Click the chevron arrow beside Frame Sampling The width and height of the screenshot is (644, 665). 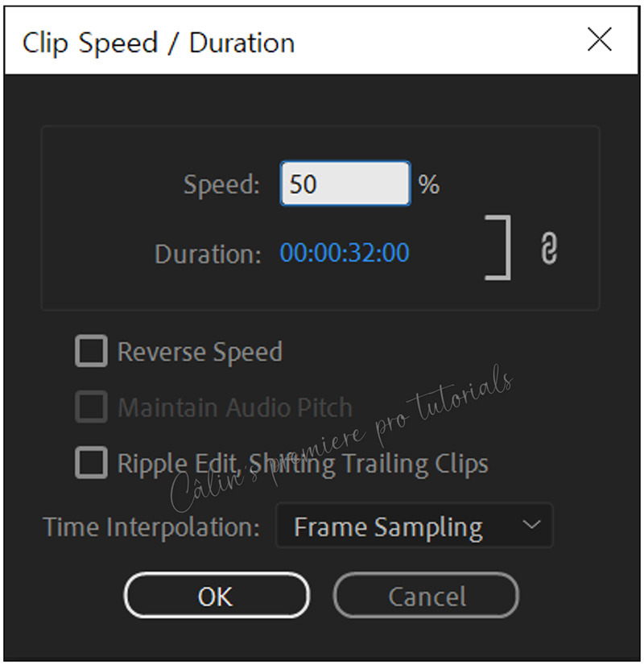tap(531, 525)
